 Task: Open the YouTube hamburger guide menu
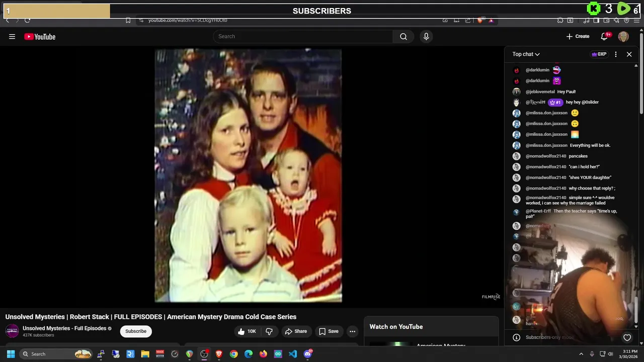pos(12,37)
